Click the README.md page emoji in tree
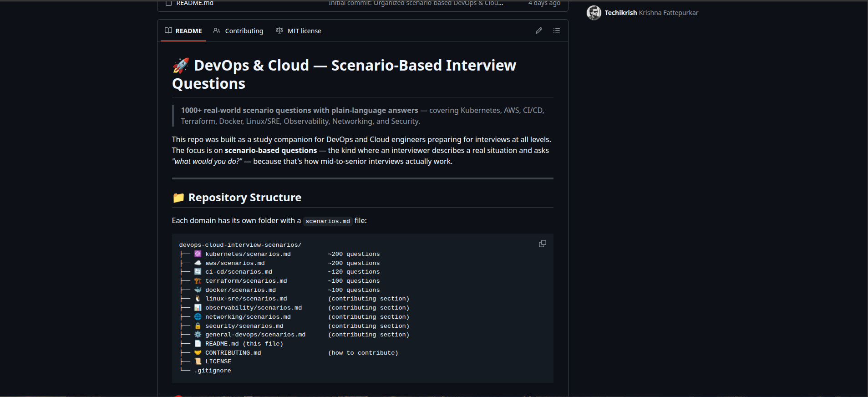This screenshot has width=868, height=397. [198, 344]
